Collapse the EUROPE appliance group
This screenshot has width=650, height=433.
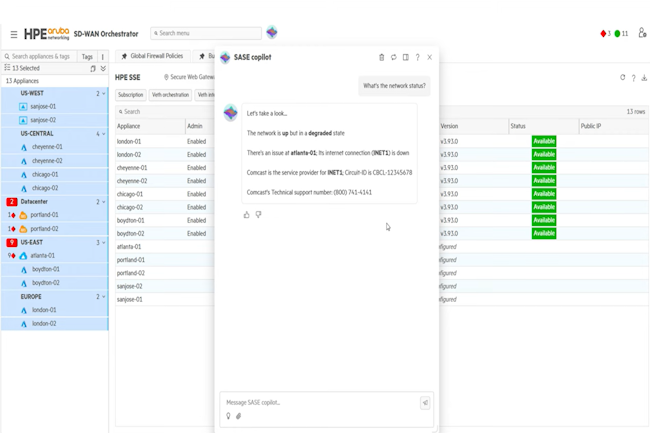pyautogui.click(x=104, y=297)
